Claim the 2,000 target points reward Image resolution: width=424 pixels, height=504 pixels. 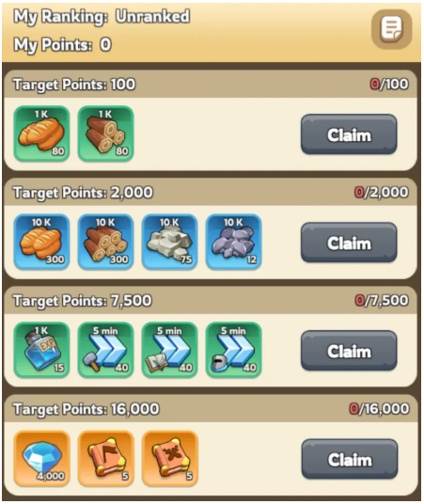pyautogui.click(x=349, y=243)
